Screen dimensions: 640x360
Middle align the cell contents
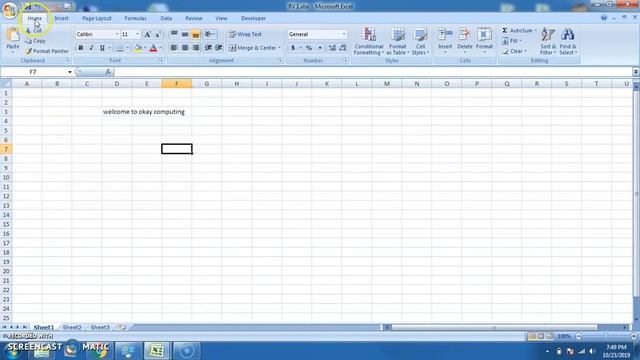[x=185, y=34]
